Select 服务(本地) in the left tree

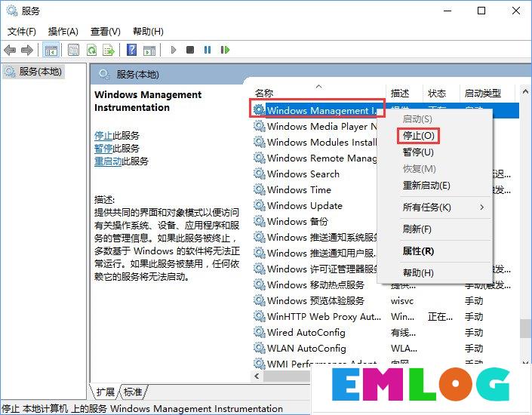point(33,72)
